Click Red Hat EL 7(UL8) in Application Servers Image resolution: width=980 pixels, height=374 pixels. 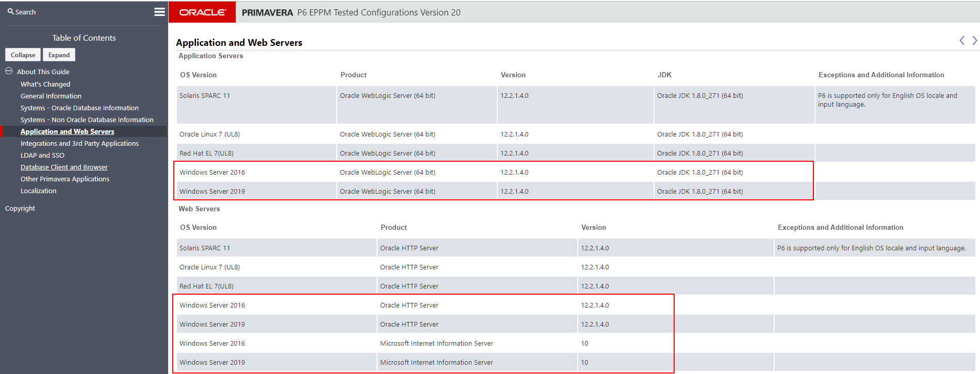pos(206,153)
